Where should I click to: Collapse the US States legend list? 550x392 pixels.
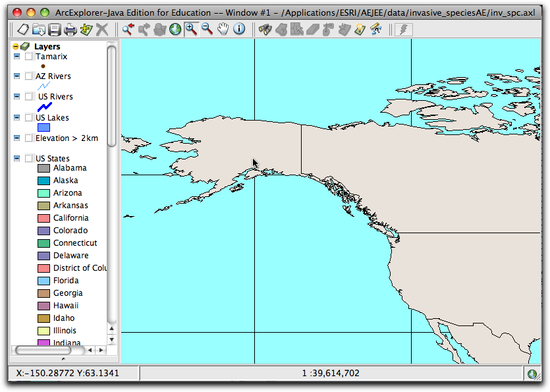(x=17, y=158)
